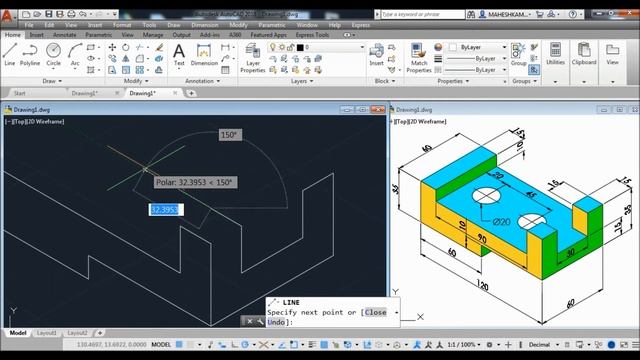The width and height of the screenshot is (640, 360).
Task: Click the New drawing icon
Action: [26, 14]
